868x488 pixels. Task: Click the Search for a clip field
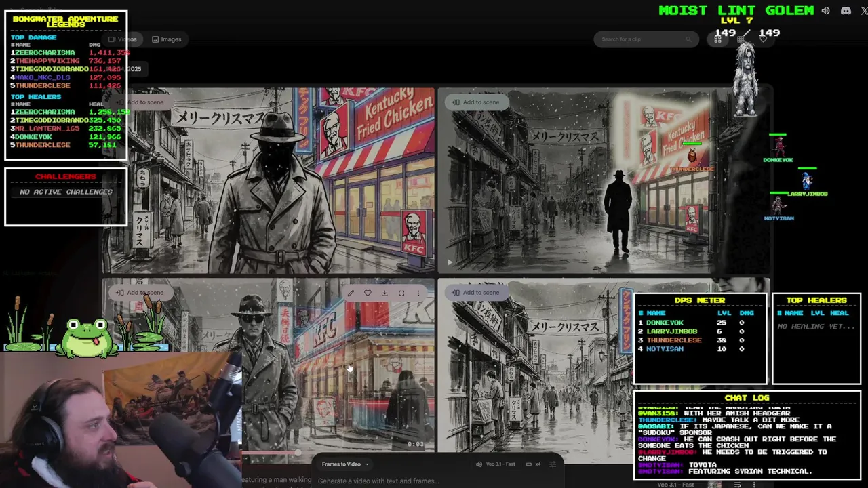(x=646, y=39)
